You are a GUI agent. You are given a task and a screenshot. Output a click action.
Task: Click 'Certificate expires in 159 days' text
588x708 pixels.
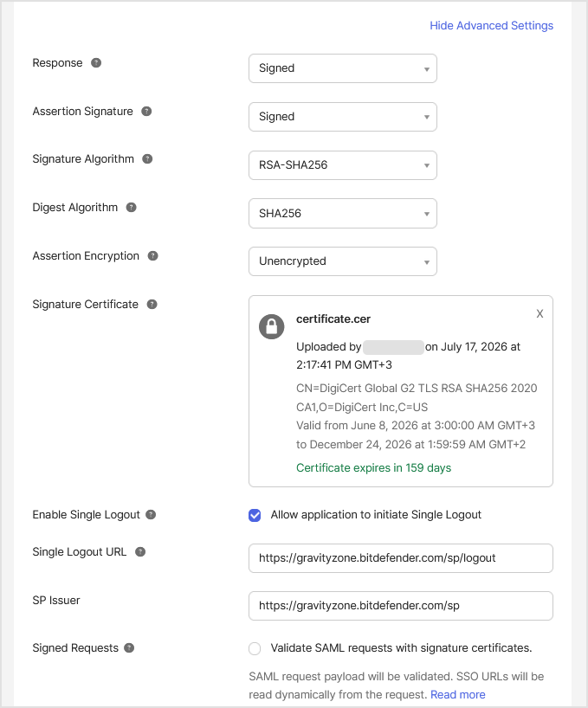tap(373, 467)
